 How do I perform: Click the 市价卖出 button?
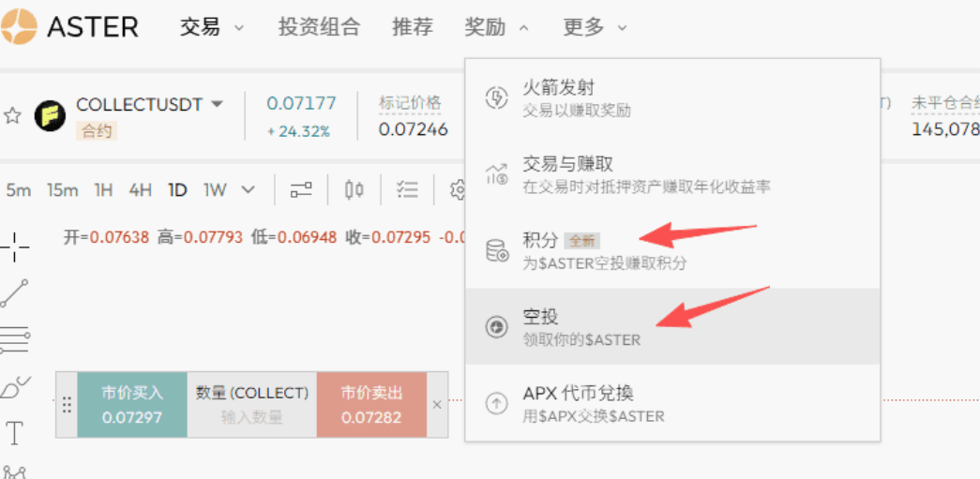pyautogui.click(x=371, y=404)
